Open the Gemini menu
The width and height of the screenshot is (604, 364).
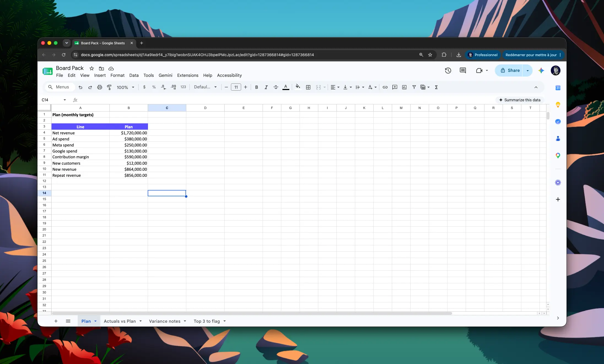[x=165, y=75]
